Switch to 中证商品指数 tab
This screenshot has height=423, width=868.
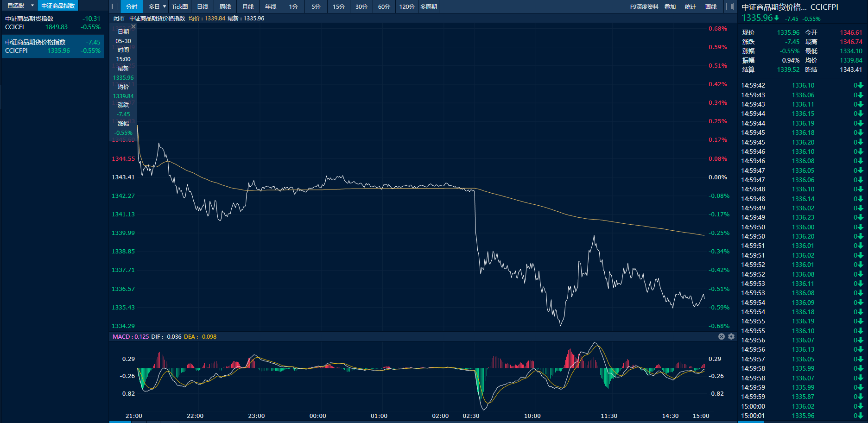tap(58, 6)
